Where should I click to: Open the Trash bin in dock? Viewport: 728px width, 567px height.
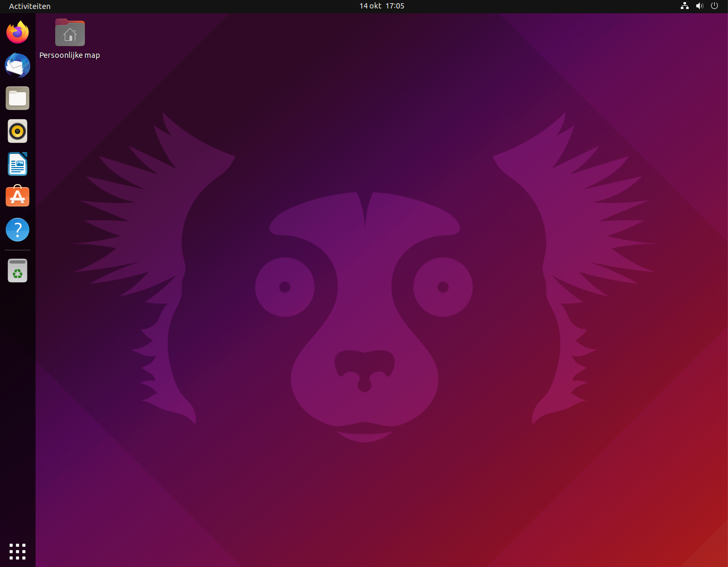(x=18, y=271)
